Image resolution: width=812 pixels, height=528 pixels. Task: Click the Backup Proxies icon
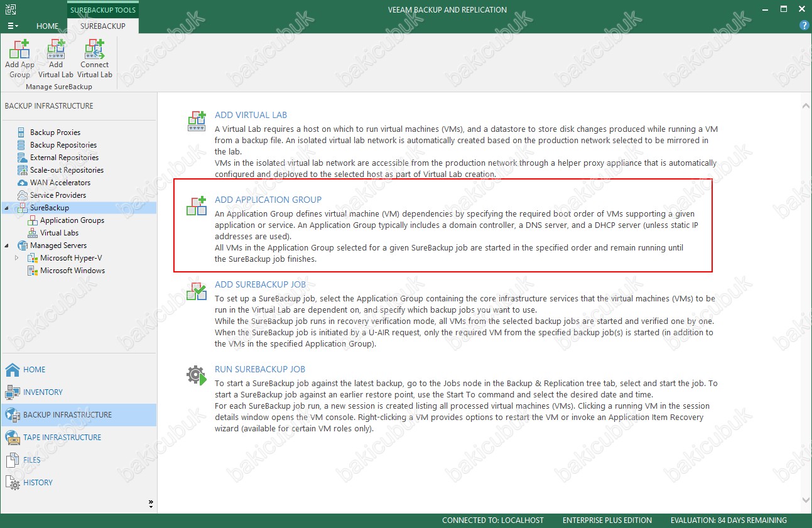(x=23, y=132)
